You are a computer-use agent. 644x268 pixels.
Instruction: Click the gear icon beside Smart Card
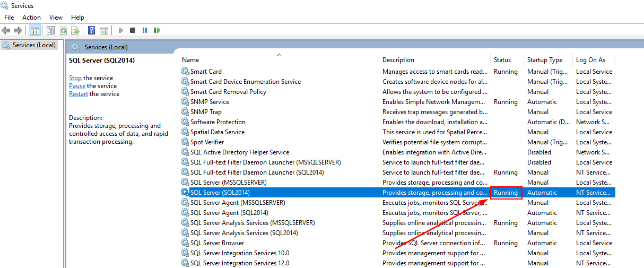(185, 71)
